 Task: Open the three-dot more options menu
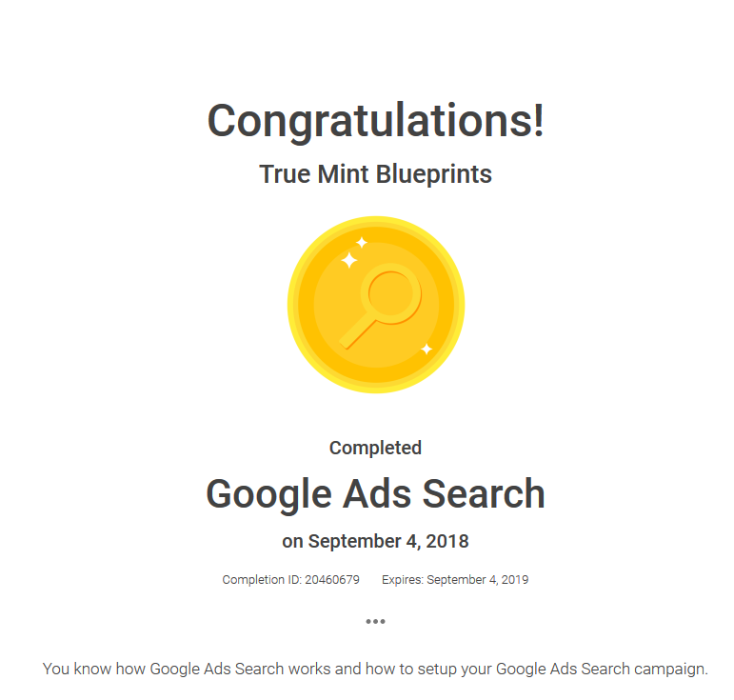tap(375, 621)
